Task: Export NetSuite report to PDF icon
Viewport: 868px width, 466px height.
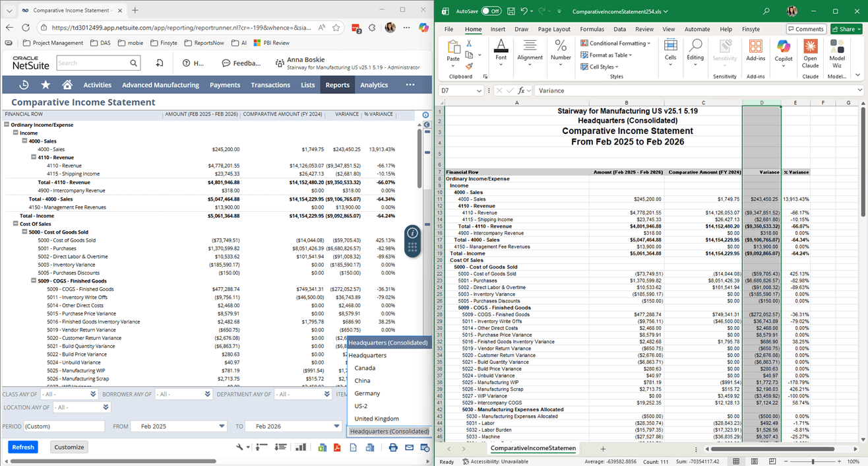Action: point(337,447)
